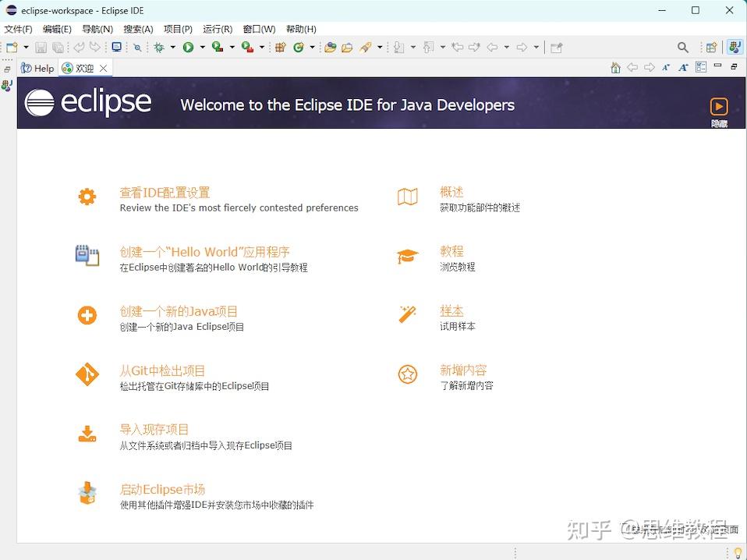Toggle the Java perspective button

pos(734,48)
